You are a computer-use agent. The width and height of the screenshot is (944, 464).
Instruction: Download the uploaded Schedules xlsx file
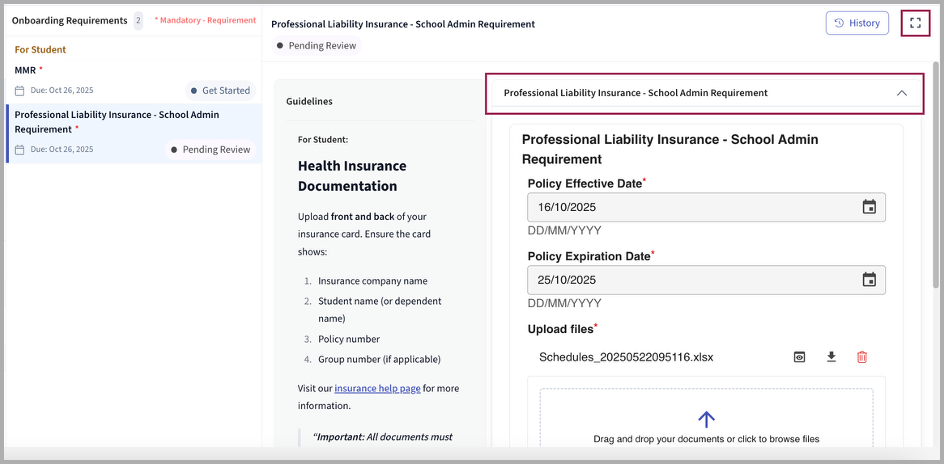point(831,357)
